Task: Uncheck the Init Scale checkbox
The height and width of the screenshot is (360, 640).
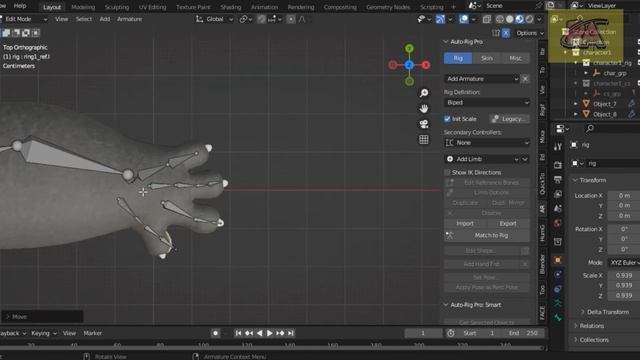Action: tap(447, 119)
